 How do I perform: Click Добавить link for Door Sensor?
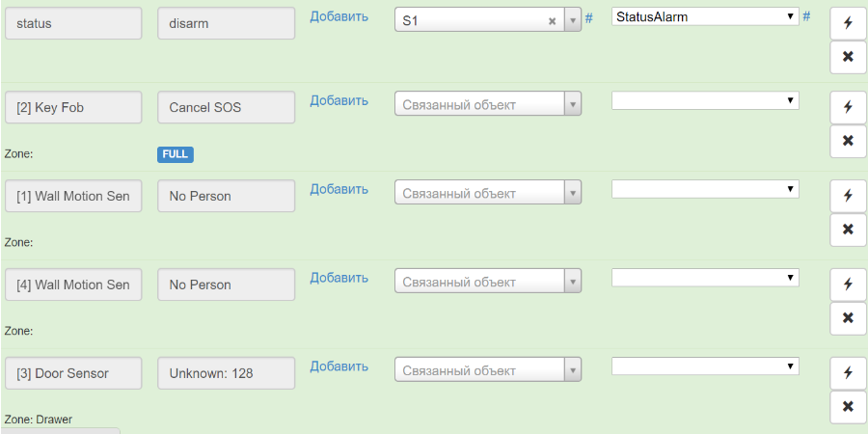[339, 366]
